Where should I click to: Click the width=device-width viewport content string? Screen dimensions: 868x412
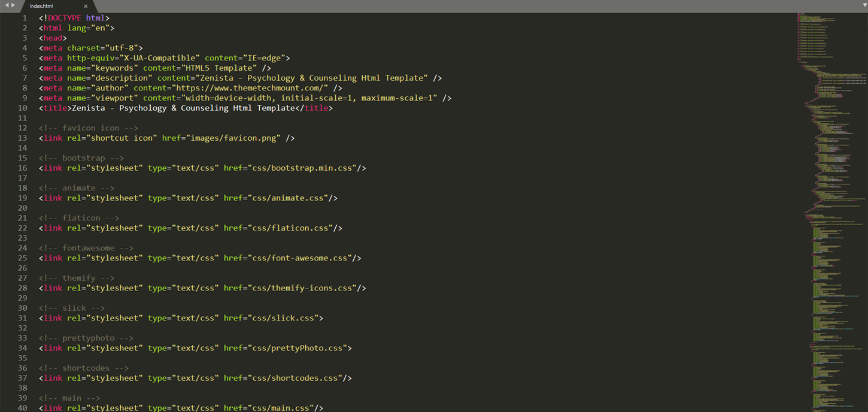coord(309,98)
